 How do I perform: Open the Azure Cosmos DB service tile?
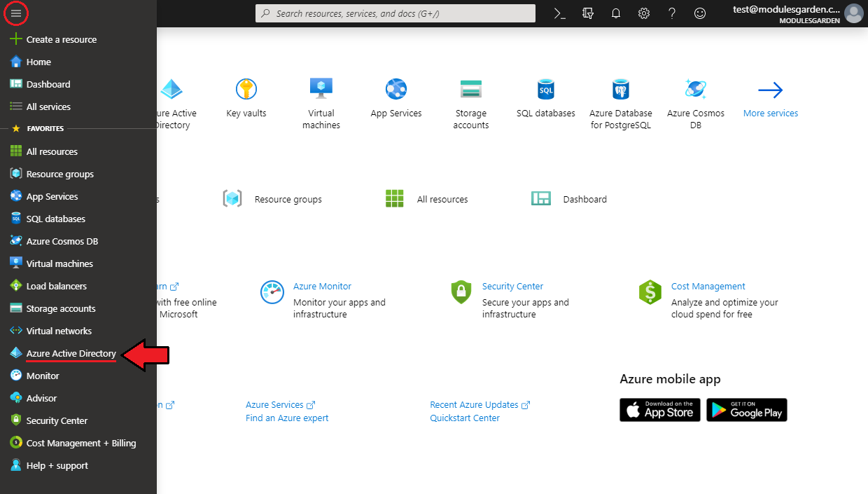coord(696,103)
